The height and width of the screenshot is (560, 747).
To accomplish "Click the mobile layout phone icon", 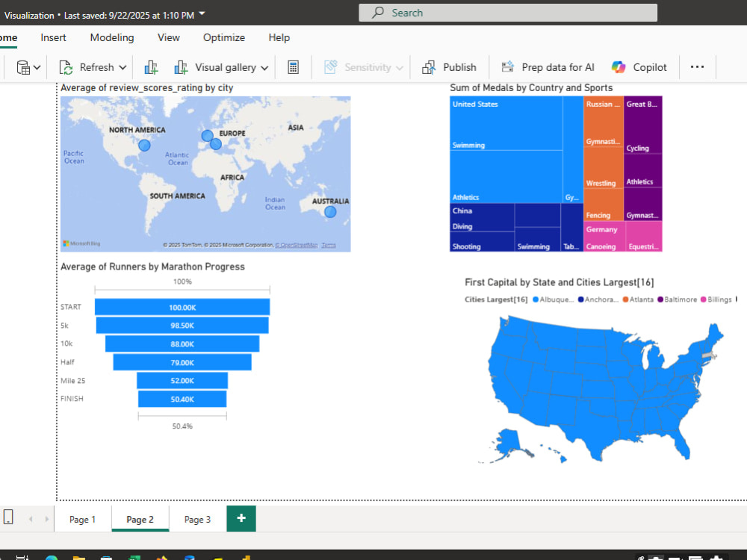I will point(8,517).
